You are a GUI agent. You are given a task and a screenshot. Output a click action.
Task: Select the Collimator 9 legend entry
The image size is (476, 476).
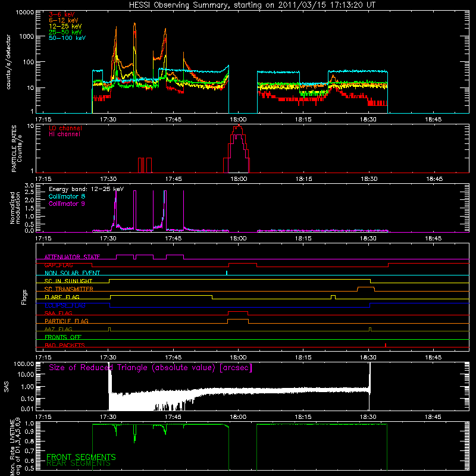[67, 203]
